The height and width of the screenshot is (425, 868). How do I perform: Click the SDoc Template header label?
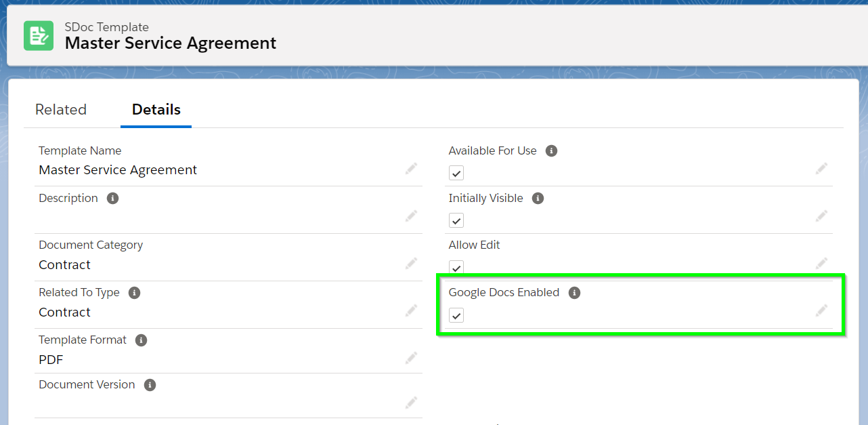click(x=107, y=27)
